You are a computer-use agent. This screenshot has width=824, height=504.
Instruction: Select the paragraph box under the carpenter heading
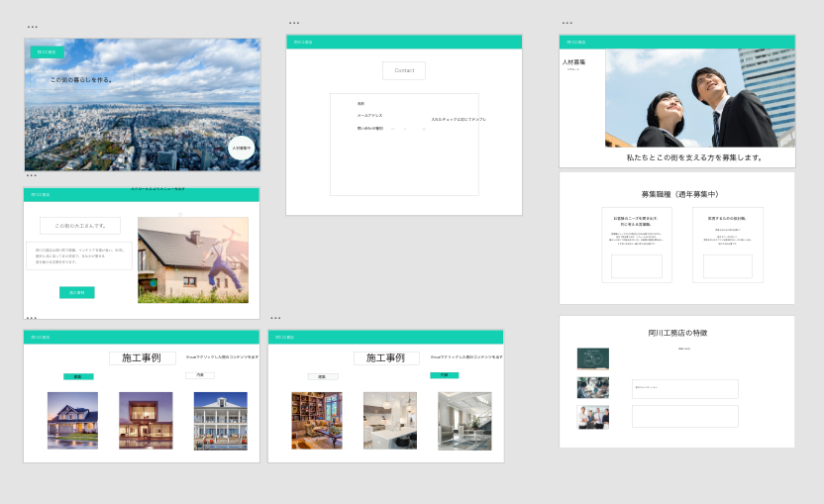[x=79, y=255]
